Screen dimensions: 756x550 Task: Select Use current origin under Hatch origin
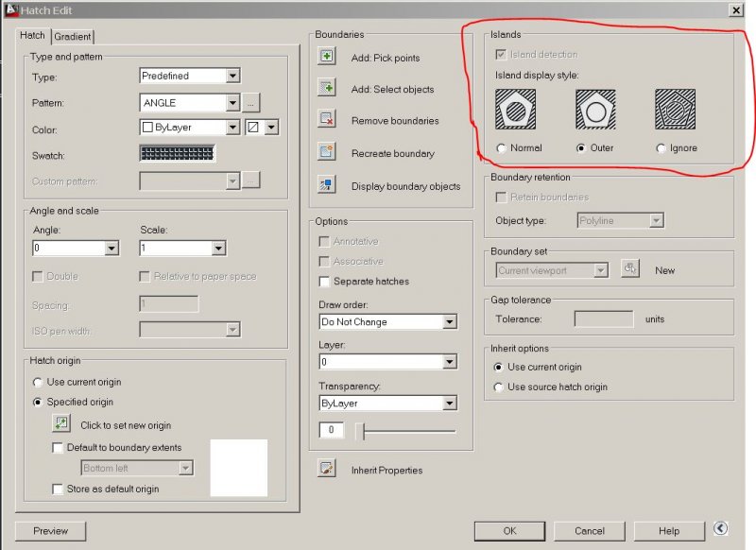pyautogui.click(x=38, y=382)
